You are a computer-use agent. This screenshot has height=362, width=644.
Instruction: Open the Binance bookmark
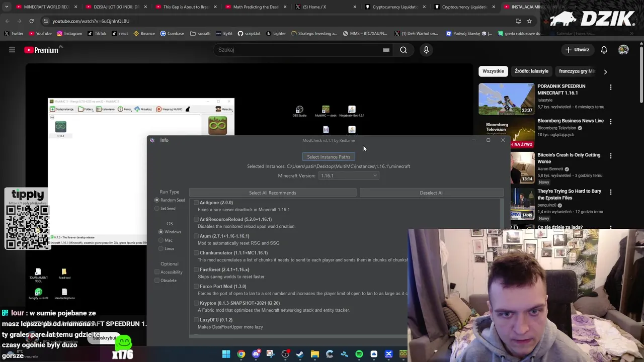coord(143,34)
